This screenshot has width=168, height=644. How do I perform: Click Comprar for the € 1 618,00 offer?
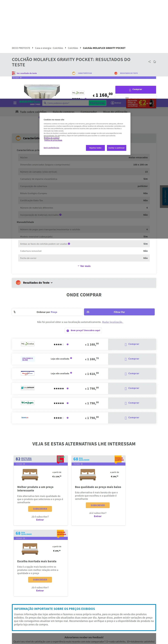[x=132, y=373]
